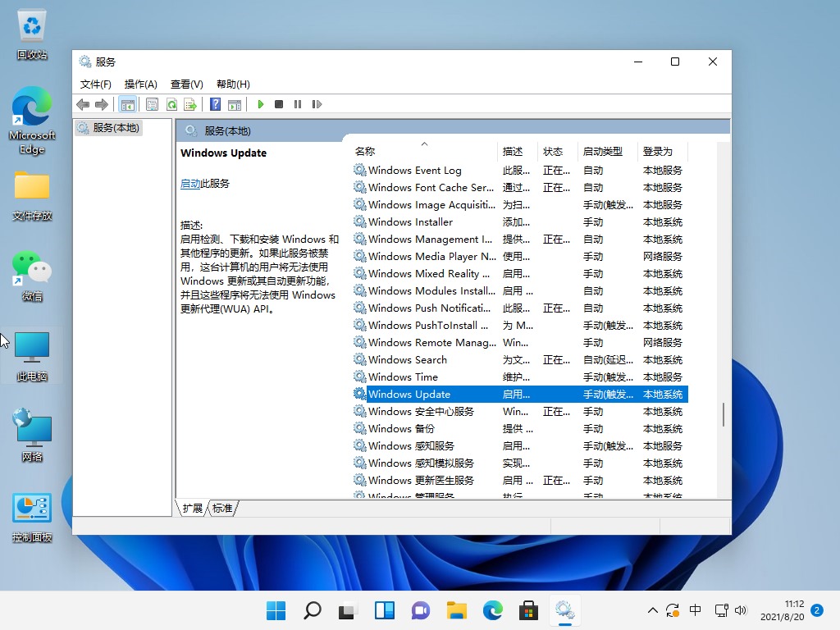Click the Properties toolbar icon
The height and width of the screenshot is (630, 840).
(152, 104)
